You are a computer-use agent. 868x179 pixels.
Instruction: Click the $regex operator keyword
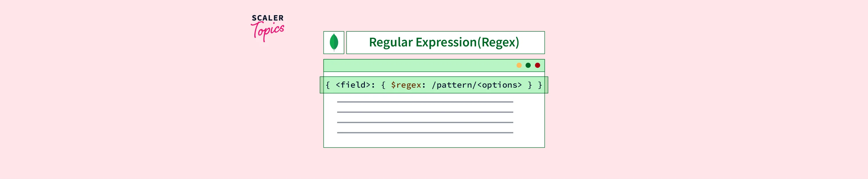[406, 85]
